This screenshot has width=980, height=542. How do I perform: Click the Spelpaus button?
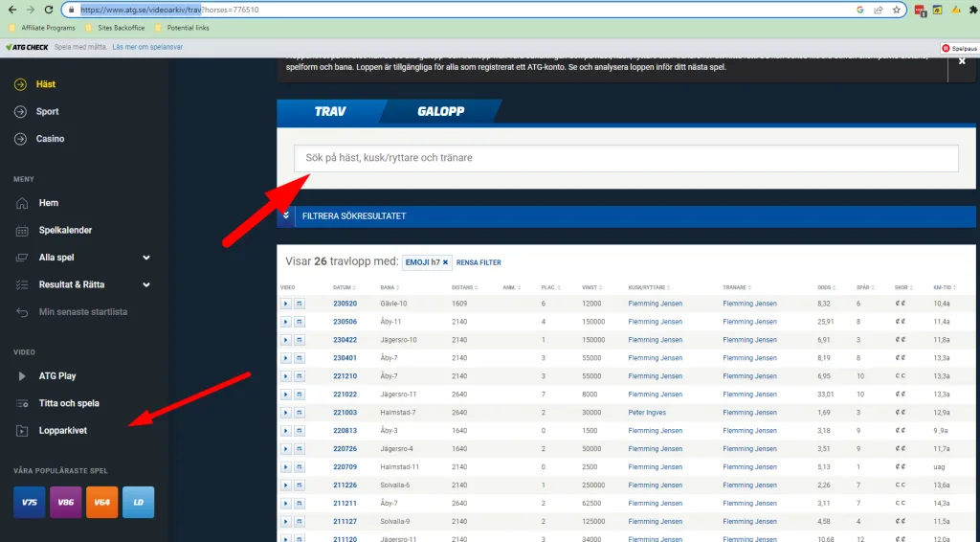click(959, 48)
